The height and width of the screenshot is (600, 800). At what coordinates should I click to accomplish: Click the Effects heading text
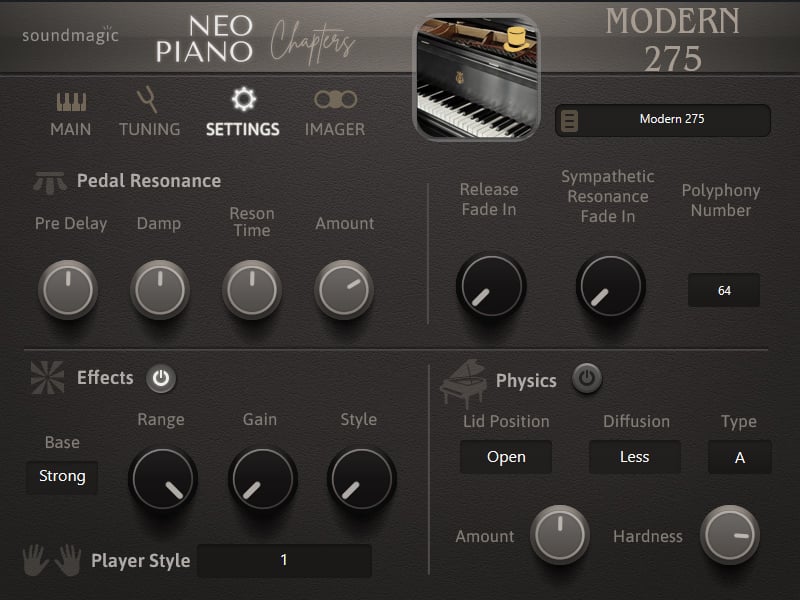click(105, 378)
